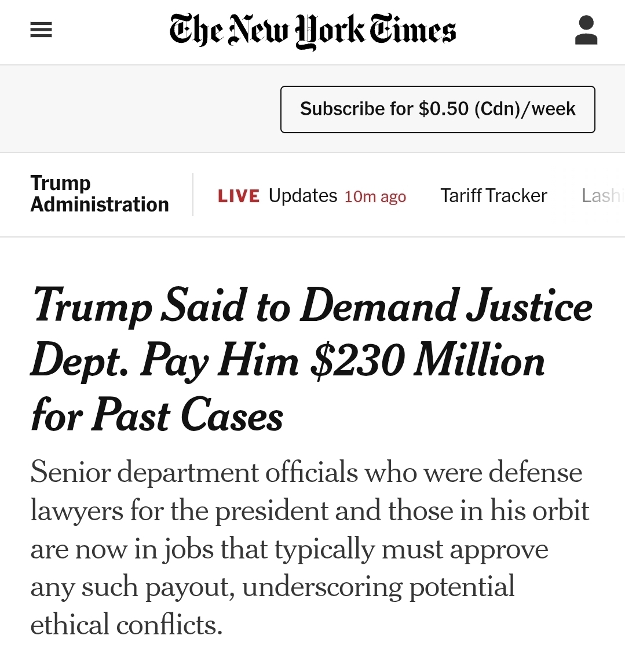This screenshot has width=625, height=672.
Task: Tap "Dept. Pay Him" in the headline
Action: point(165,361)
